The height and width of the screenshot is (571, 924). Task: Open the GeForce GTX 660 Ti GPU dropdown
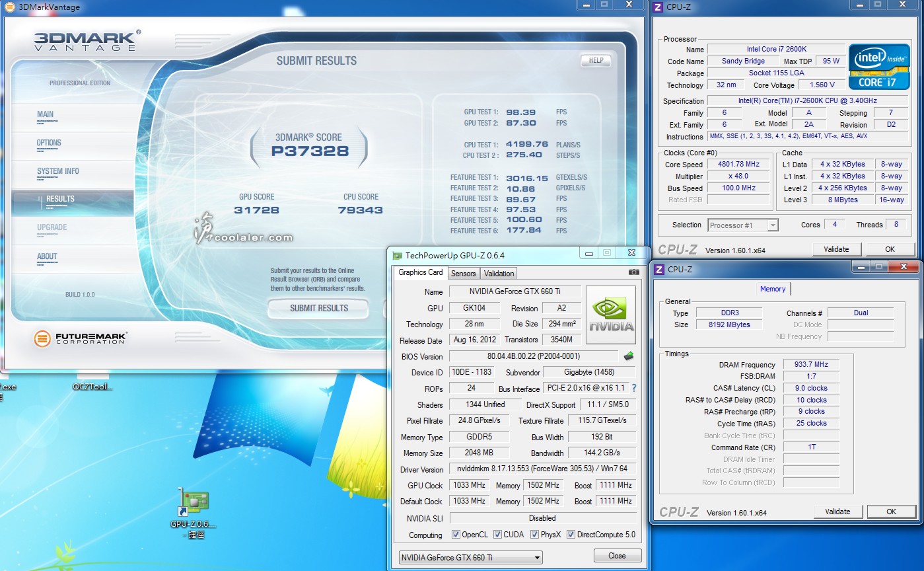coord(470,557)
